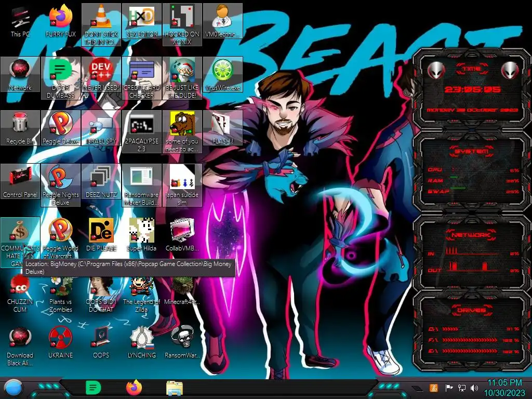Click the orange tray application icon
This screenshot has height=399, width=532.
tap(434, 388)
